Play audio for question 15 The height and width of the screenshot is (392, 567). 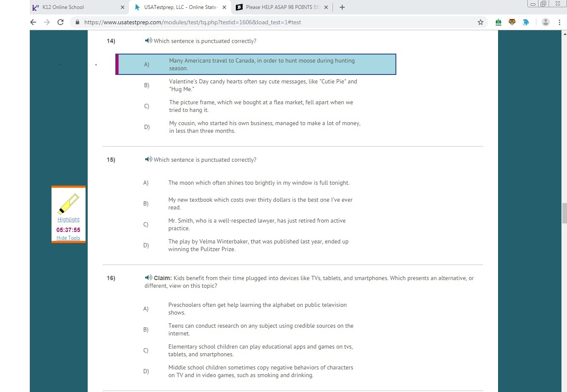tap(149, 159)
